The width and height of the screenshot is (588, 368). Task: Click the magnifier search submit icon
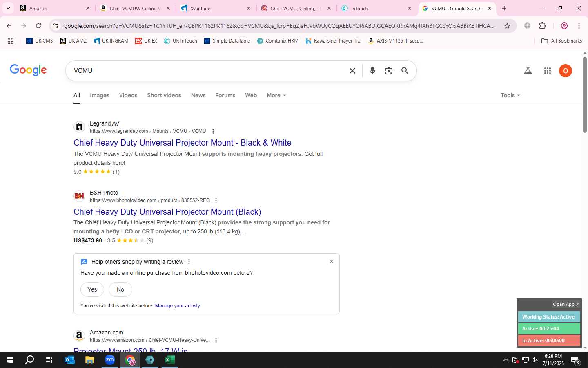click(x=405, y=71)
